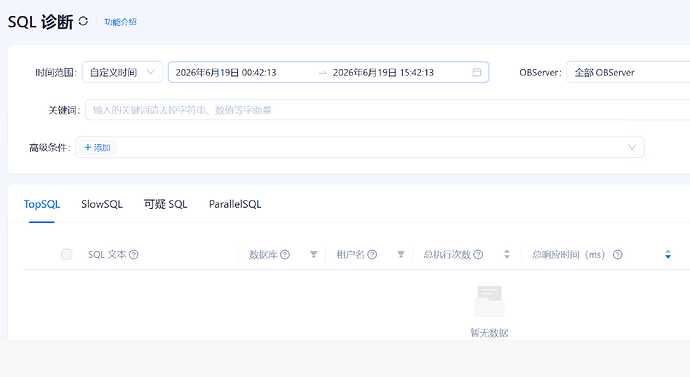690x377 pixels.
Task: Click the start time 00:42:13 field
Action: (x=226, y=73)
